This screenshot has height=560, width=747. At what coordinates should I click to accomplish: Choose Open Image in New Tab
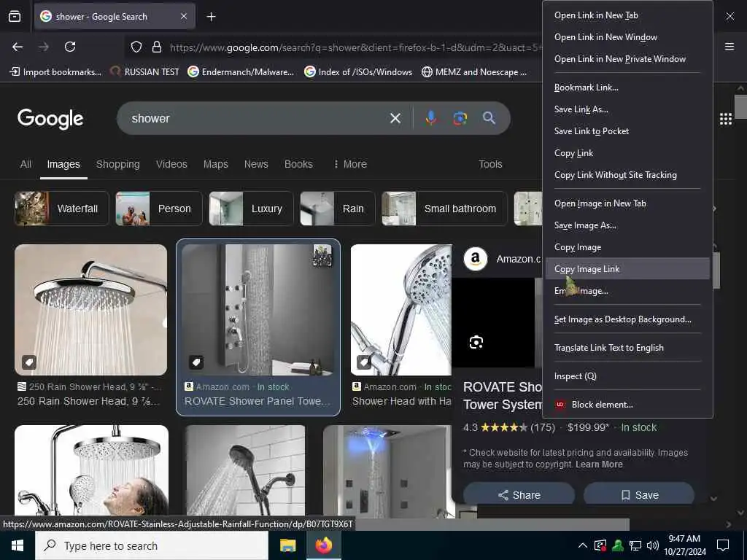click(627, 204)
